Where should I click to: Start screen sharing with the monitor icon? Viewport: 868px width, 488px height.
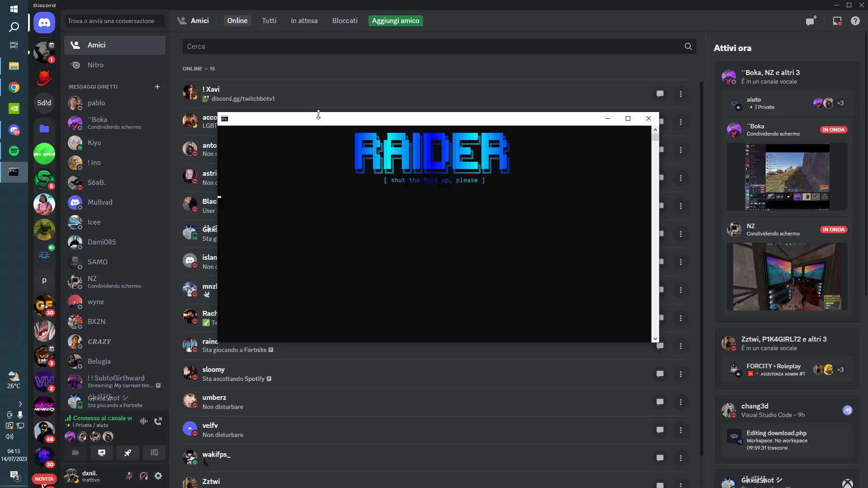[102, 453]
